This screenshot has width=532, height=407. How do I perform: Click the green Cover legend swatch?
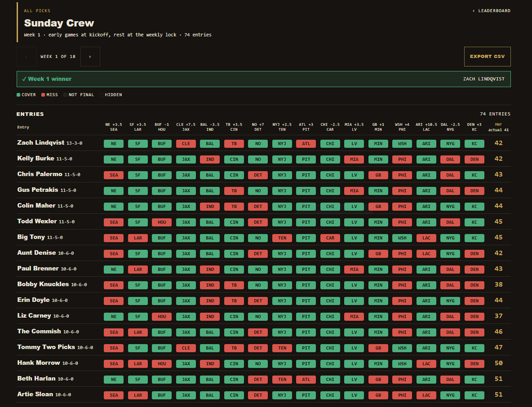(x=18, y=95)
